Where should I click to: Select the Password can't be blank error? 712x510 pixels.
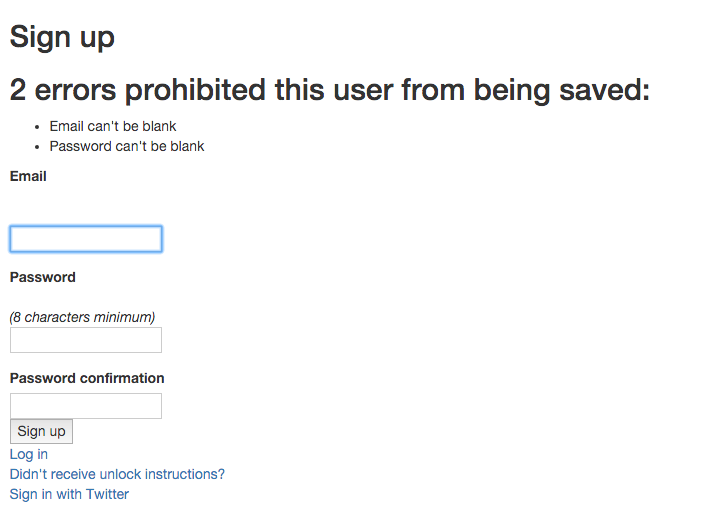click(127, 146)
